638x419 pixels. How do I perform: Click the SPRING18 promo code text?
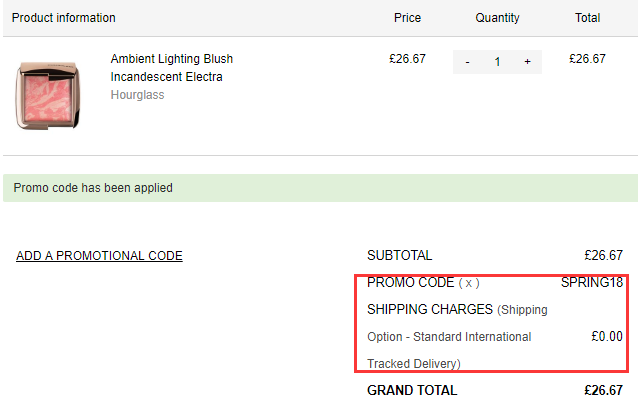pos(592,283)
